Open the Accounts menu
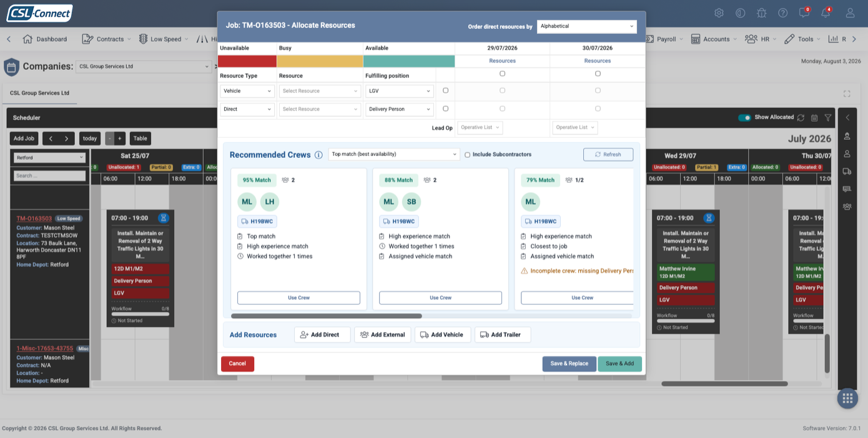 (714, 39)
